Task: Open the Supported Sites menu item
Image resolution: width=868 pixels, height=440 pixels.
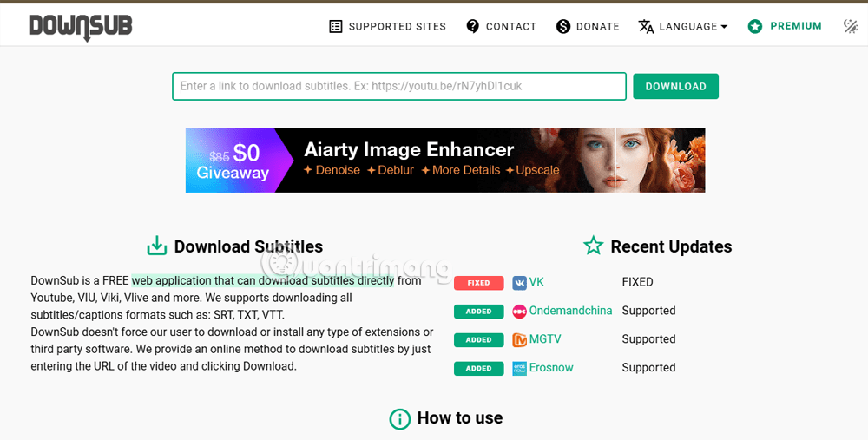Action: [397, 27]
